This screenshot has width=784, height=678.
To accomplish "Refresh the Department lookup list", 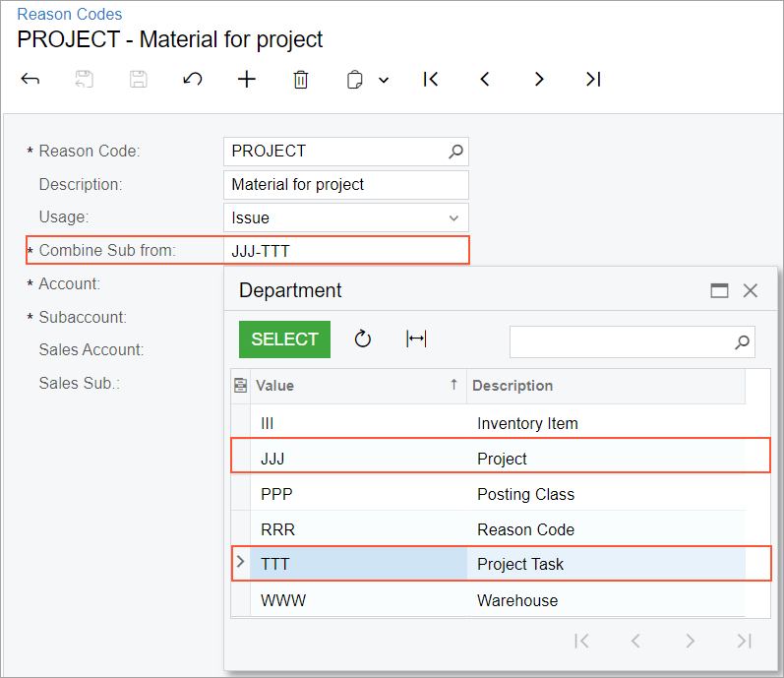I will [363, 339].
